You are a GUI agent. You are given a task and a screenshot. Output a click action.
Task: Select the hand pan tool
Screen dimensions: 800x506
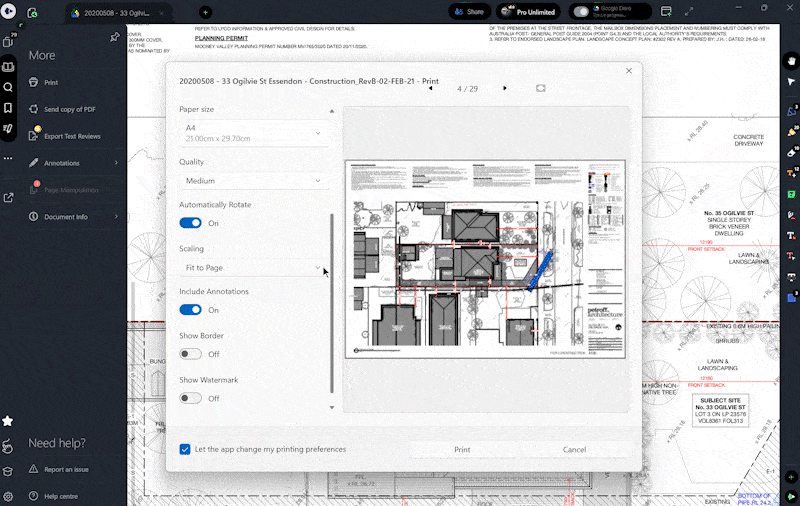pyautogui.click(x=791, y=61)
